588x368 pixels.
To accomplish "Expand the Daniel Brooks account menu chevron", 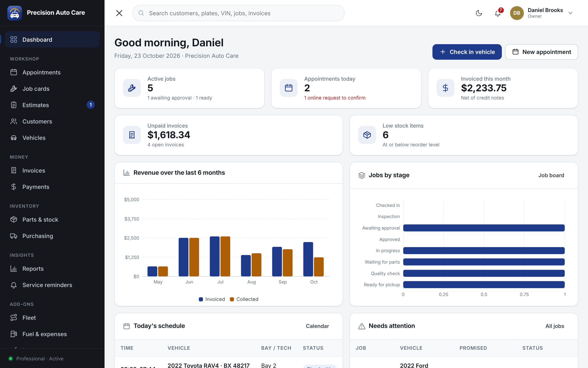I will 571,13.
